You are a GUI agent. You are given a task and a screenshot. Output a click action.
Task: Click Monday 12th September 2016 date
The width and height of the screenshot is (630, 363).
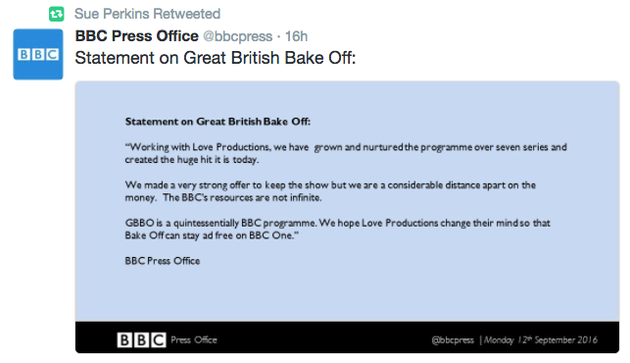pos(541,340)
